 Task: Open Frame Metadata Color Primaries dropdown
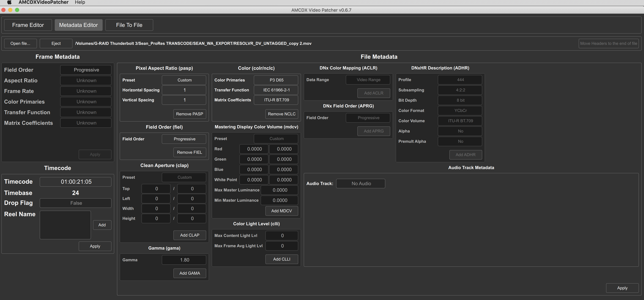[x=86, y=102]
